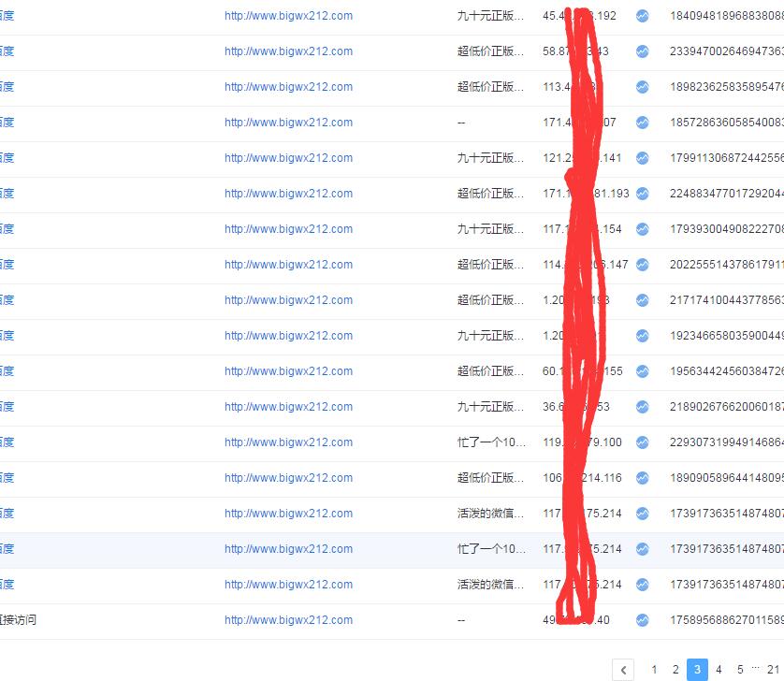The image size is (784, 681).
Task: Select current page 3 in pagination
Action: [x=698, y=670]
